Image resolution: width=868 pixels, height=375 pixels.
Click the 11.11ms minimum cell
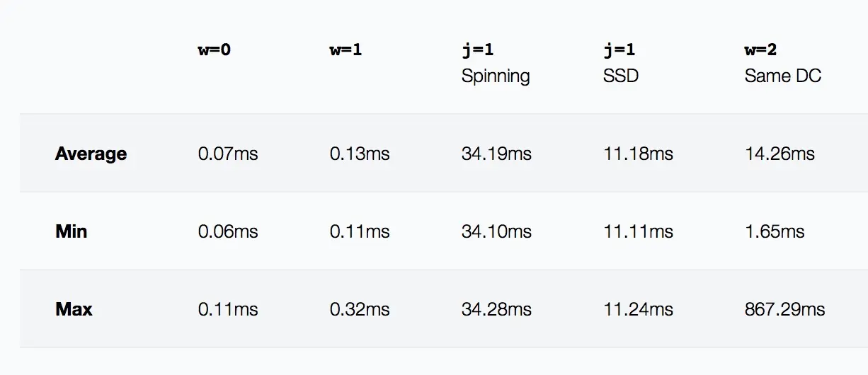click(638, 231)
